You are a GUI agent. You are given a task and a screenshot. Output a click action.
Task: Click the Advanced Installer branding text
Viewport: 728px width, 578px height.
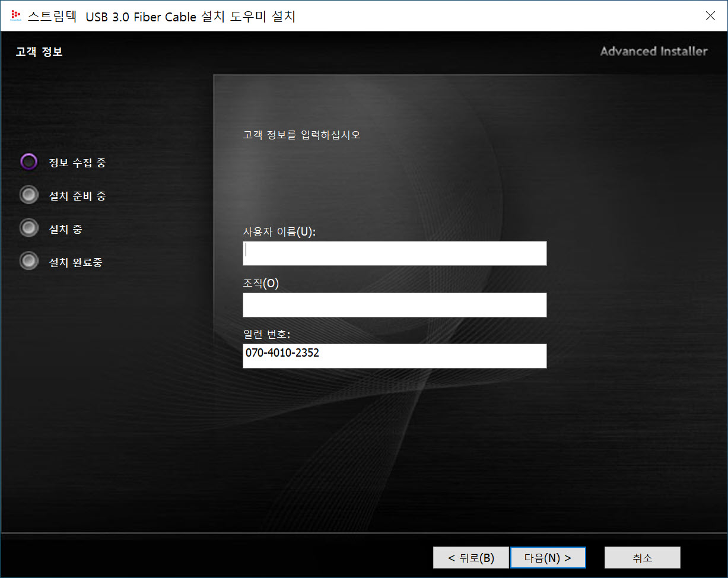[x=654, y=51]
